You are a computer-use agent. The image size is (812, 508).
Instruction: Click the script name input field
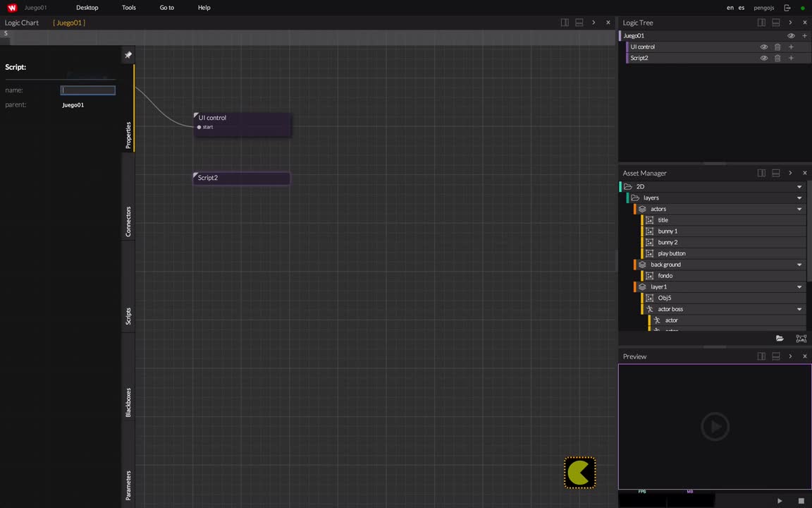[x=87, y=90]
